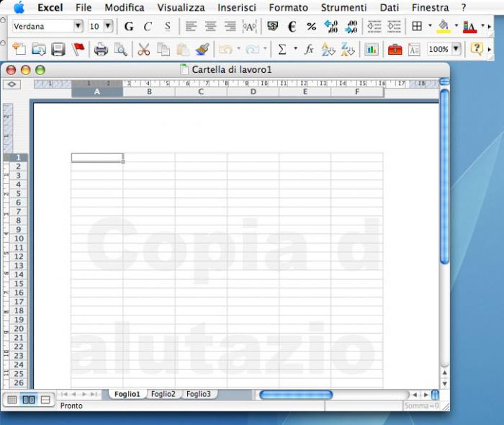The height and width of the screenshot is (425, 504).
Task: Open borders dropdown arrow
Action: tap(430, 26)
